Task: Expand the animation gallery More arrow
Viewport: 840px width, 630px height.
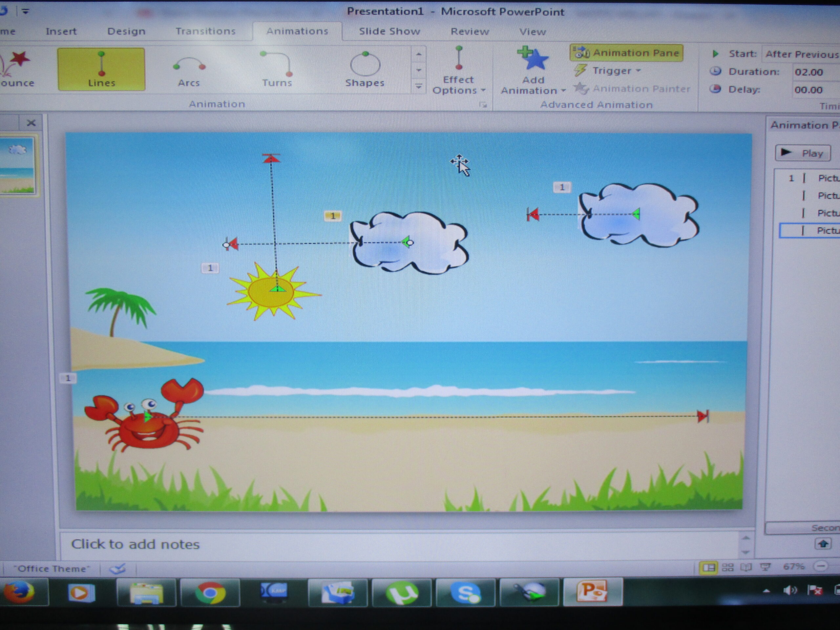Action: click(x=418, y=87)
